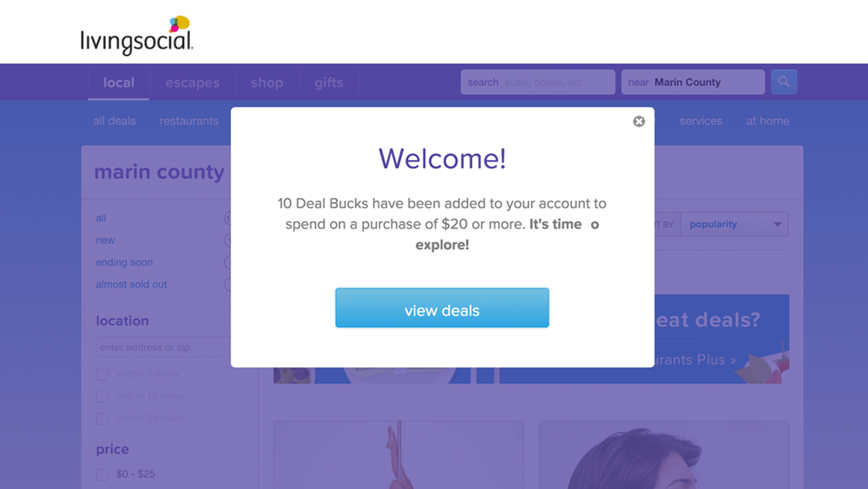Viewport: 868px width, 489px height.
Task: Close the Welcome popup with the X icon
Action: pos(639,122)
